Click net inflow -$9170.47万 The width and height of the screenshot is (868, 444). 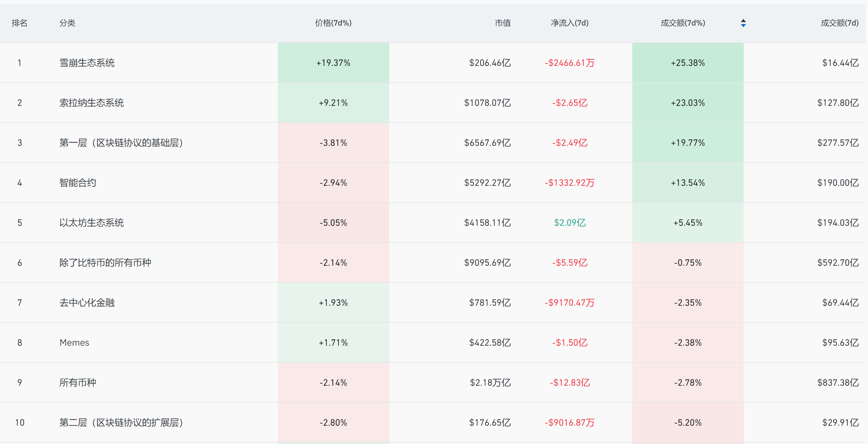click(x=570, y=303)
